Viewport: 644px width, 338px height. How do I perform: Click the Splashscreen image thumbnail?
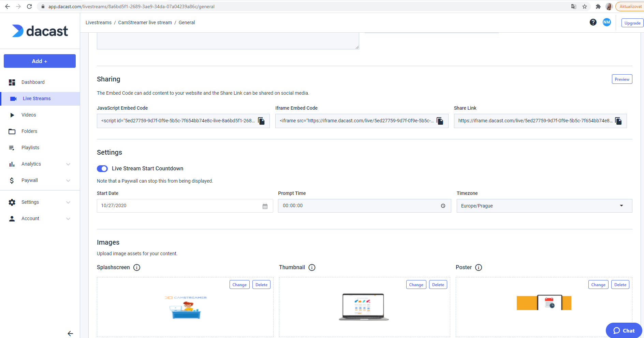[x=186, y=307]
